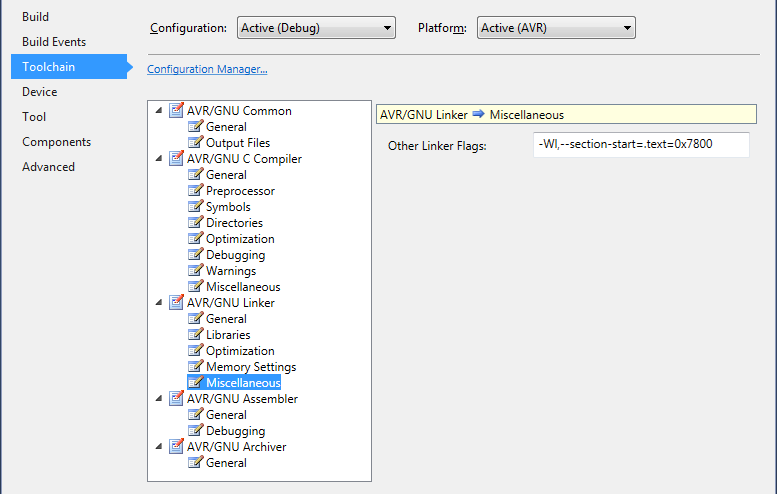The height and width of the screenshot is (494, 777).
Task: Click the AVR/GNU Common category icon
Action: point(177,111)
